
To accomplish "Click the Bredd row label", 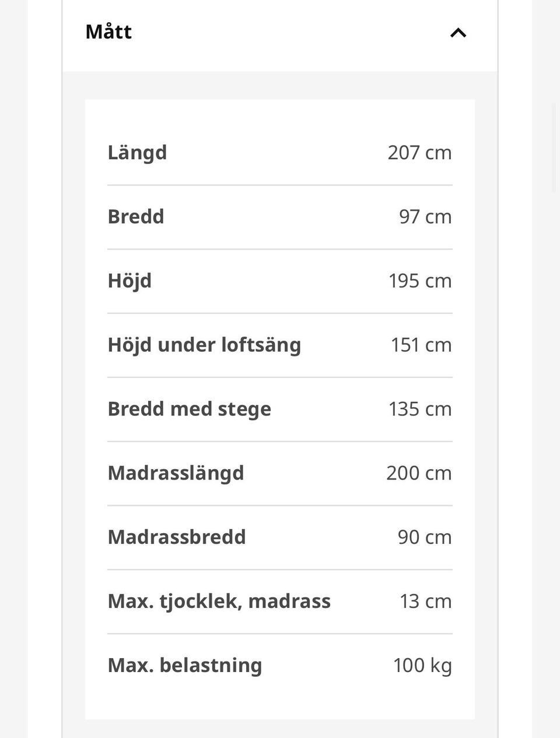I will [x=136, y=216].
